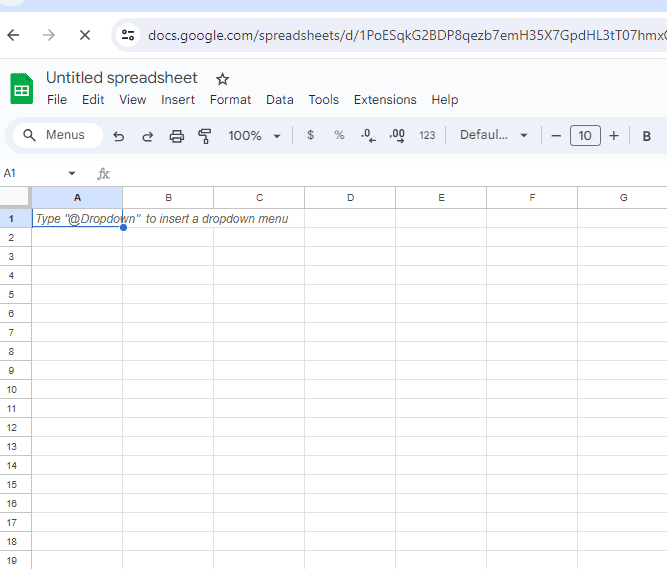Open the 123 more formats menu
Viewport: 667px width, 569px height.
(427, 135)
